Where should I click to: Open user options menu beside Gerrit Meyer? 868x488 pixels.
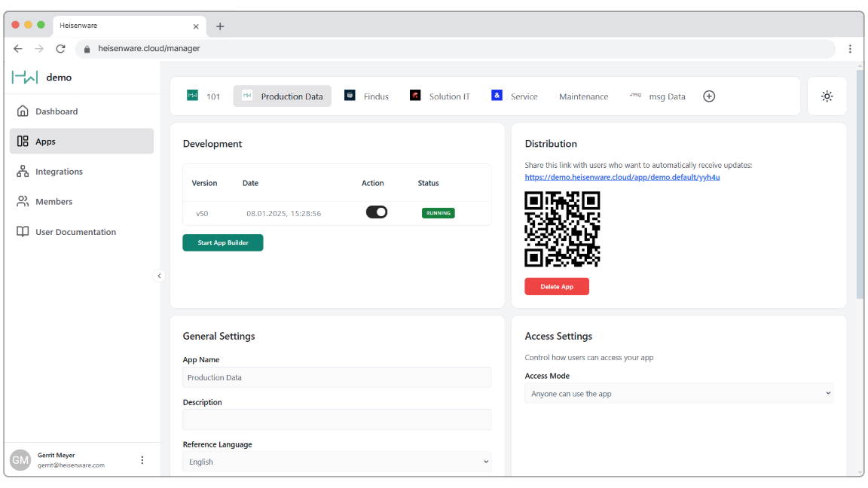click(142, 460)
